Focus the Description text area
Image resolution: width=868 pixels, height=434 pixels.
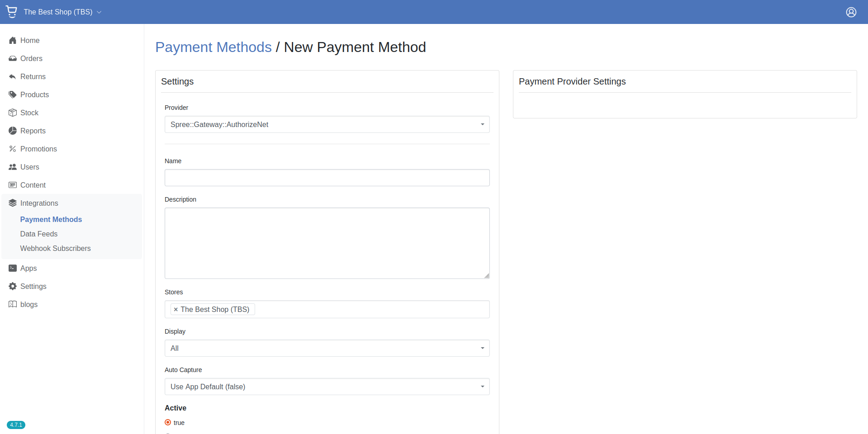[x=327, y=243]
